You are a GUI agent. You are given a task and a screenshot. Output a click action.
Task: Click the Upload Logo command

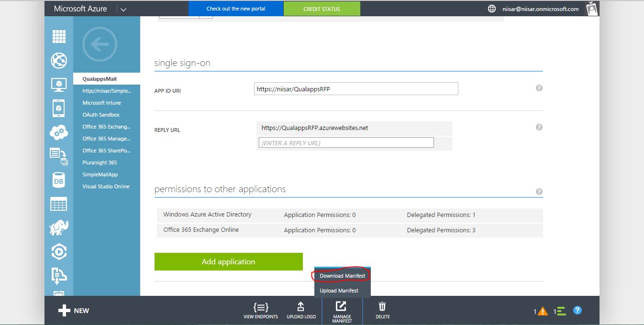(301, 310)
